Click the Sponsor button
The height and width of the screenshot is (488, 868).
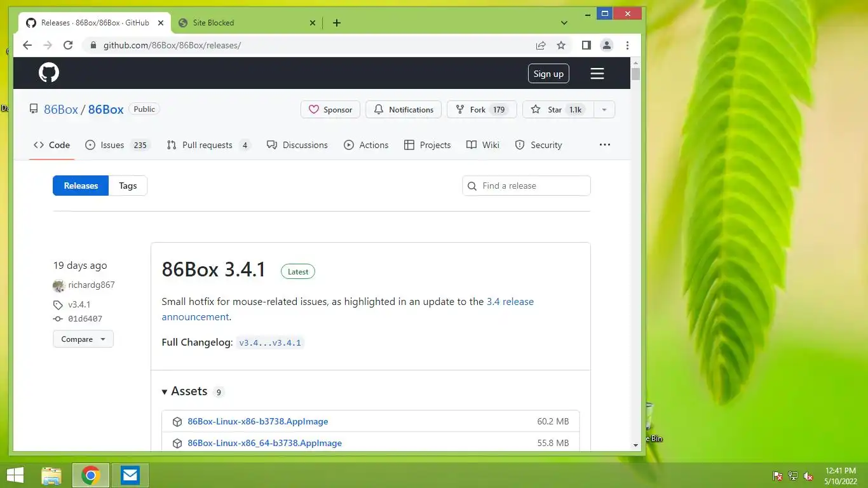tap(330, 109)
